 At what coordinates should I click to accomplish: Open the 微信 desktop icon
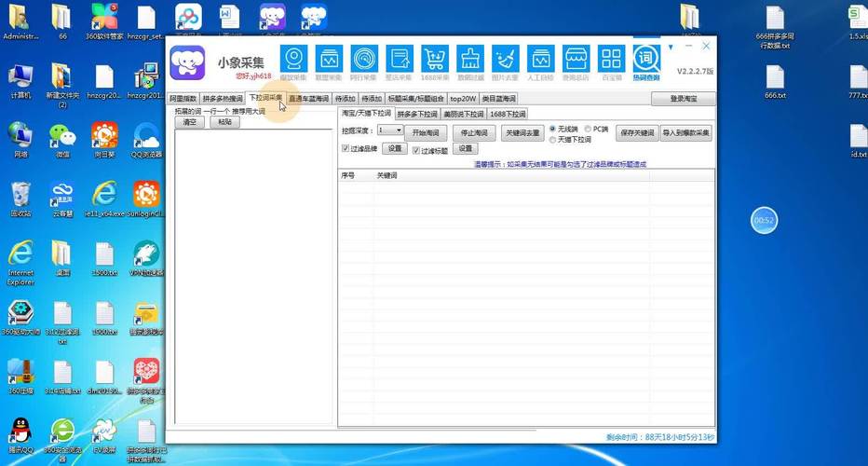coord(62,140)
